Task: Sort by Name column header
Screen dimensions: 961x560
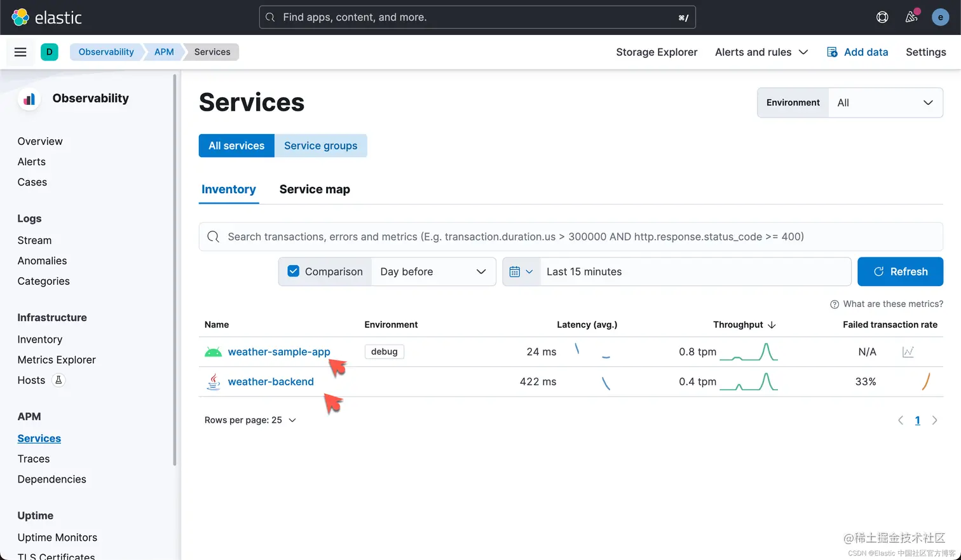Action: (217, 325)
